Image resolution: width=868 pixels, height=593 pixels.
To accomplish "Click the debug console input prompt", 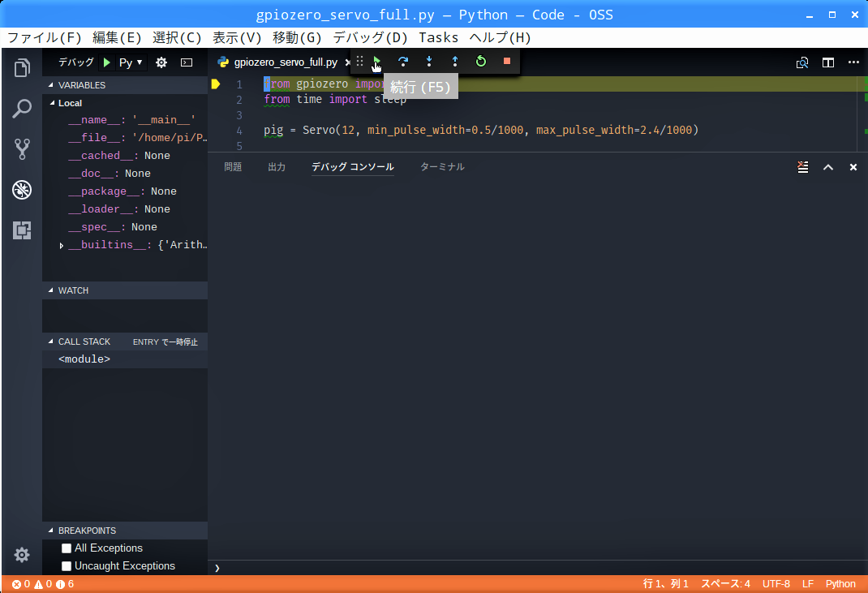I will pyautogui.click(x=537, y=568).
